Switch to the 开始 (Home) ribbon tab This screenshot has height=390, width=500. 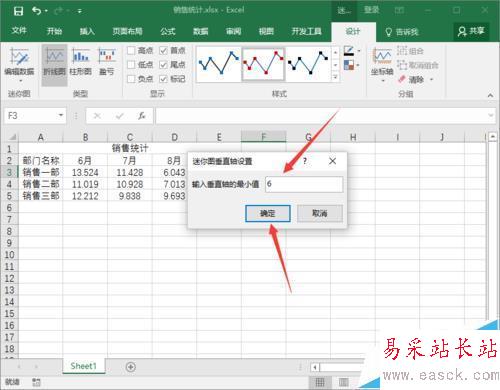coord(54,31)
